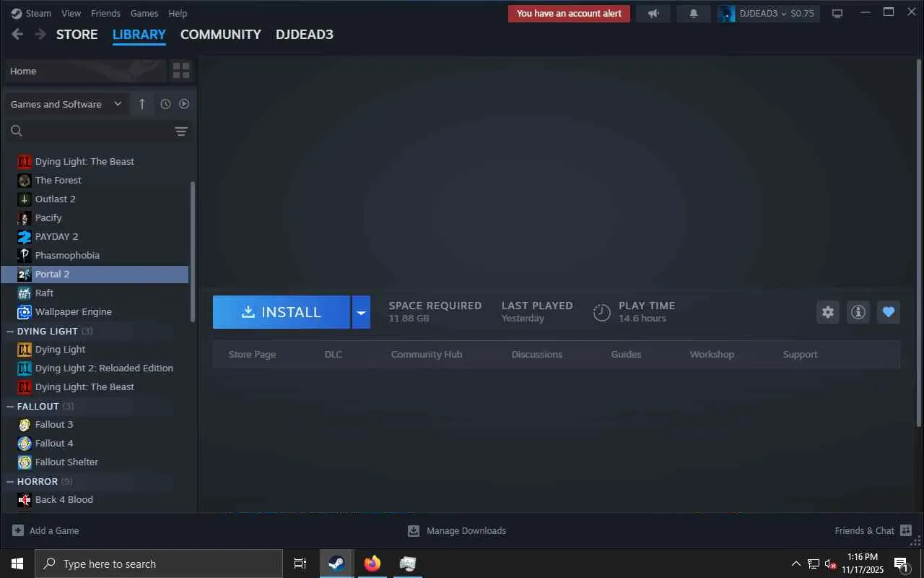The image size is (924, 578).
Task: Collapse the FALLOUT collection
Action: 10,406
